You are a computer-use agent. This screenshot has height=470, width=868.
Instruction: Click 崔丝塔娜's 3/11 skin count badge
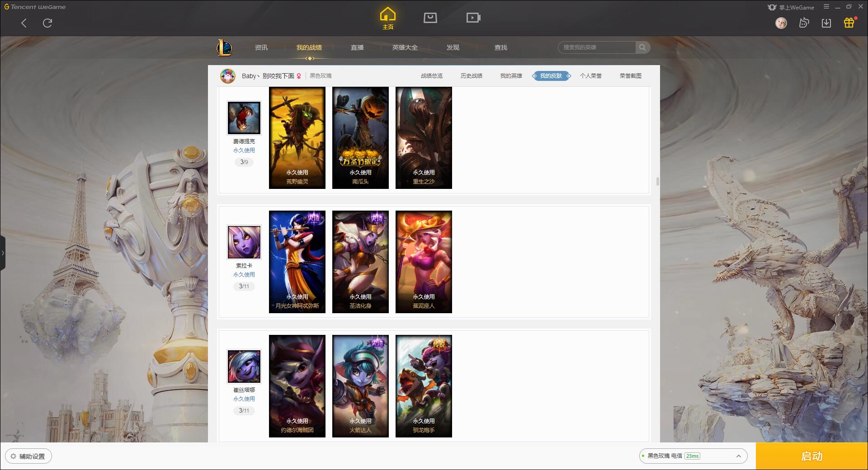244,410
